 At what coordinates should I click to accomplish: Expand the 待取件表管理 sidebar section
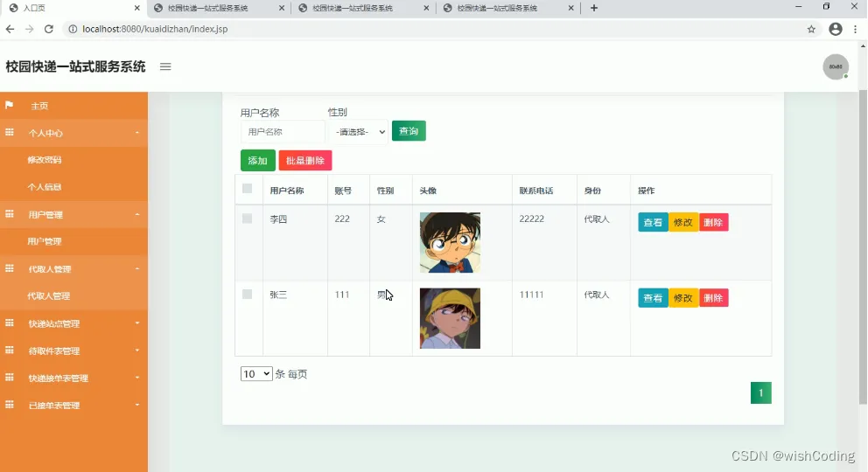pos(73,351)
